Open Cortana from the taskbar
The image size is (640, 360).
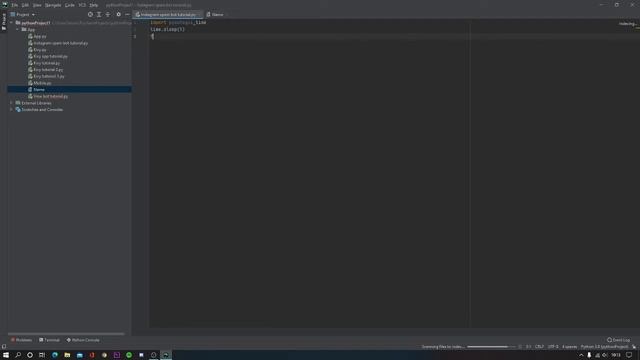[x=30, y=355]
